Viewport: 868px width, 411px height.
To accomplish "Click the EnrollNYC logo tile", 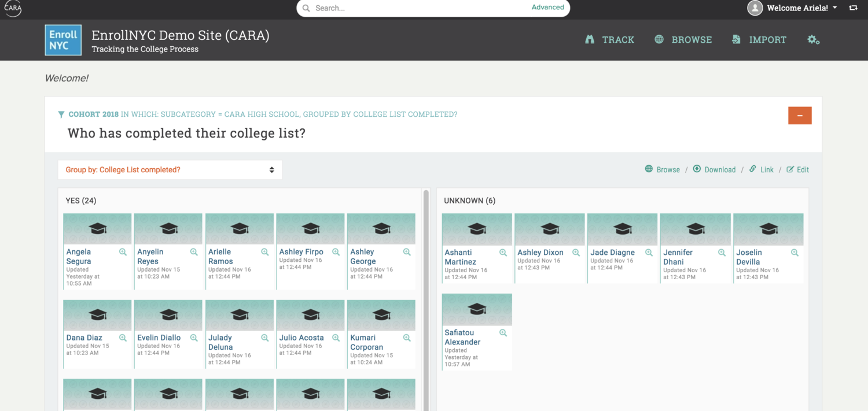I will click(x=63, y=40).
